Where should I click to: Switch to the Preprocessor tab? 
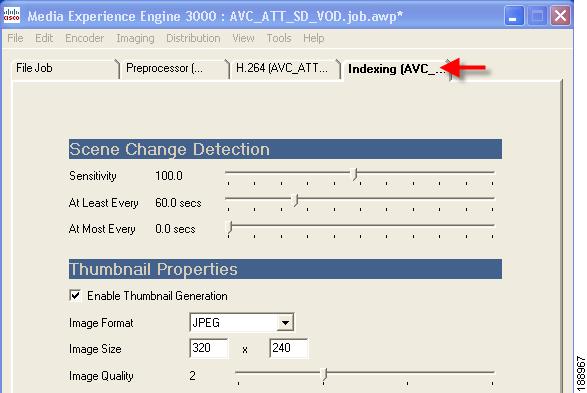point(174,68)
